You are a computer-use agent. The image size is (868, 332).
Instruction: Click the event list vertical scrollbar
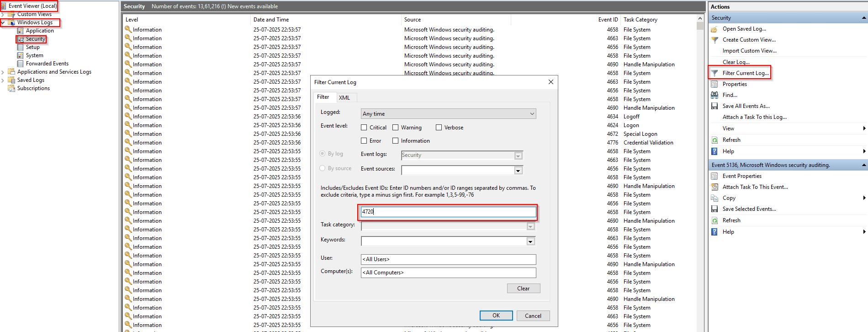pos(700,174)
